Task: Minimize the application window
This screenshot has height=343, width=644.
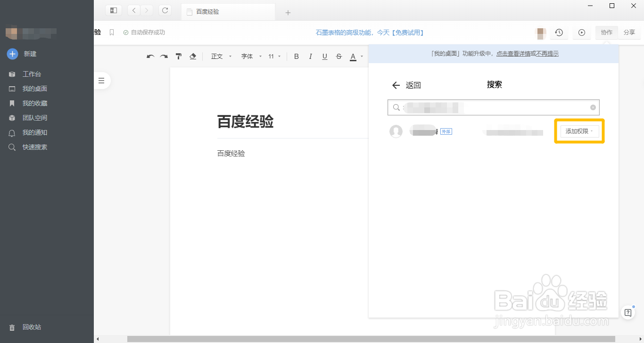Action: pyautogui.click(x=590, y=6)
